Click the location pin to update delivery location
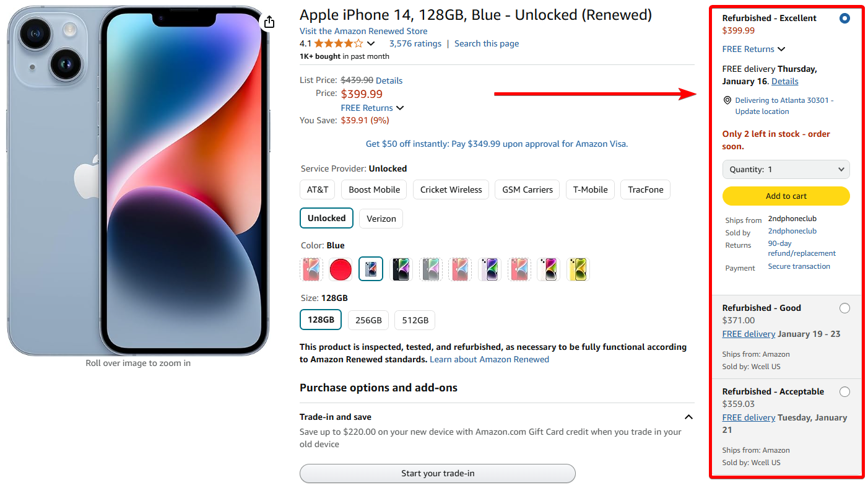868x488 pixels. click(727, 100)
